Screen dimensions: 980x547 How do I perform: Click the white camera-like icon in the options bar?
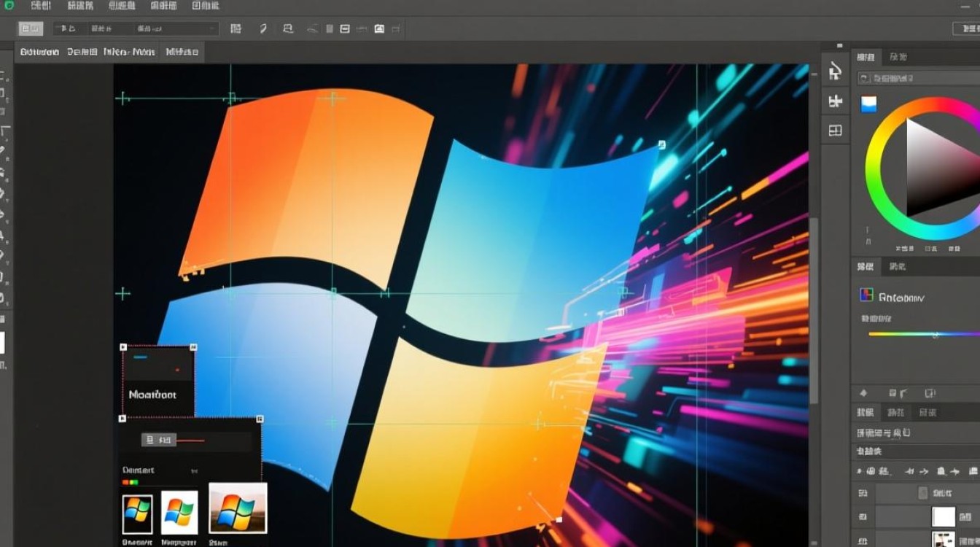point(379,29)
